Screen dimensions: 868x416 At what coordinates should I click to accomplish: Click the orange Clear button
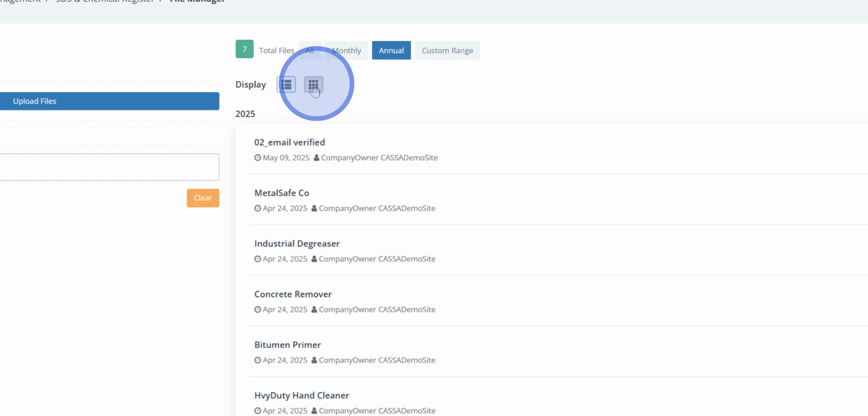[203, 198]
